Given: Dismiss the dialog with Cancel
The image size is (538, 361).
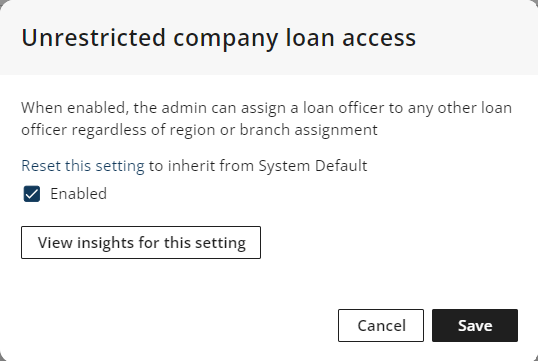Looking at the screenshot, I should click(x=381, y=325).
